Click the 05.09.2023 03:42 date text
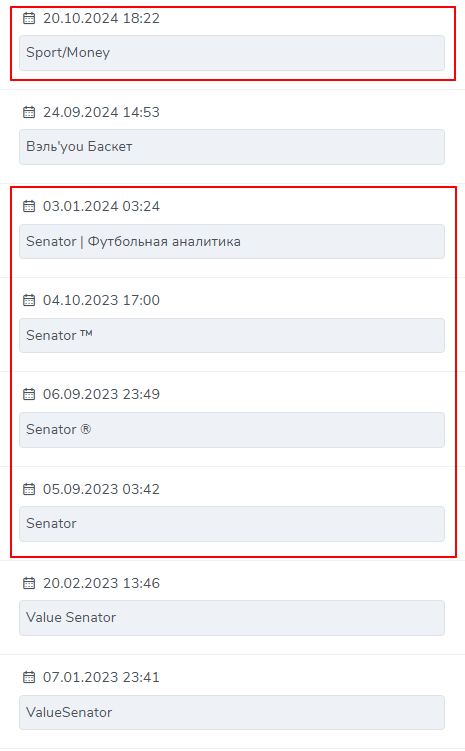Viewport: 465px width, 751px height. coord(101,489)
